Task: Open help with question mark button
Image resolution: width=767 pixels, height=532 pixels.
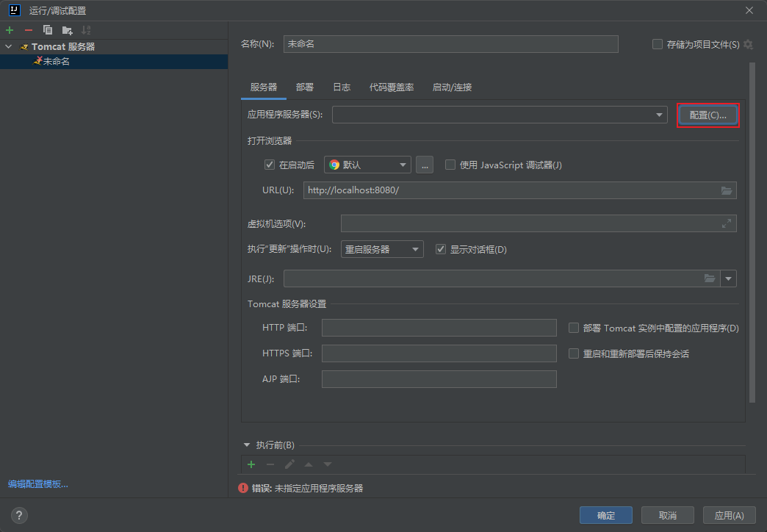Action: point(19,515)
